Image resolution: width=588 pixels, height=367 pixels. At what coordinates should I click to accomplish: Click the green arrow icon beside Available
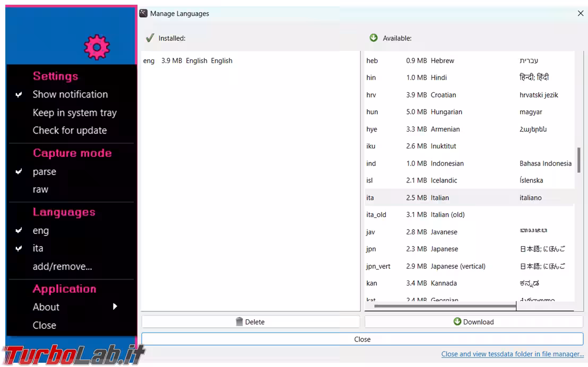coord(374,38)
